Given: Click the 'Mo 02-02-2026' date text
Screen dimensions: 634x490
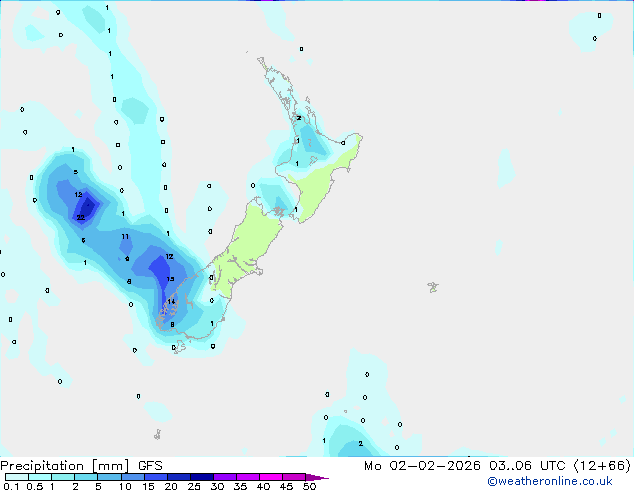Looking at the screenshot, I should click(x=423, y=466).
